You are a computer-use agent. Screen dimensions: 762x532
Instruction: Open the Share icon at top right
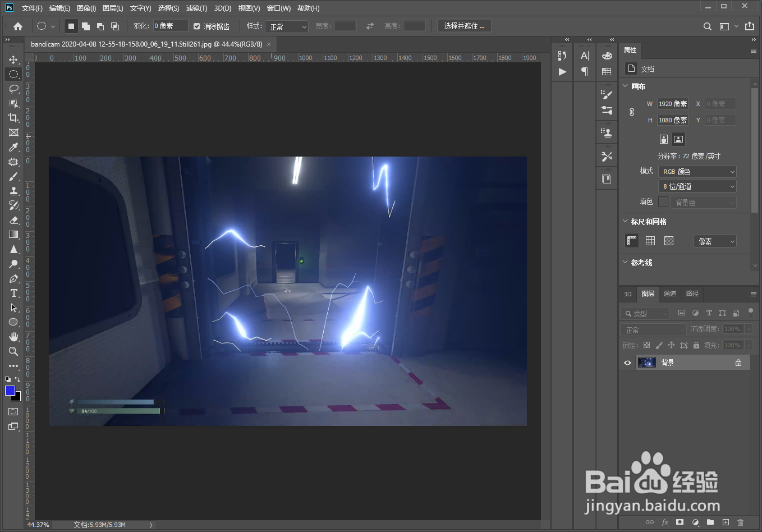click(750, 26)
